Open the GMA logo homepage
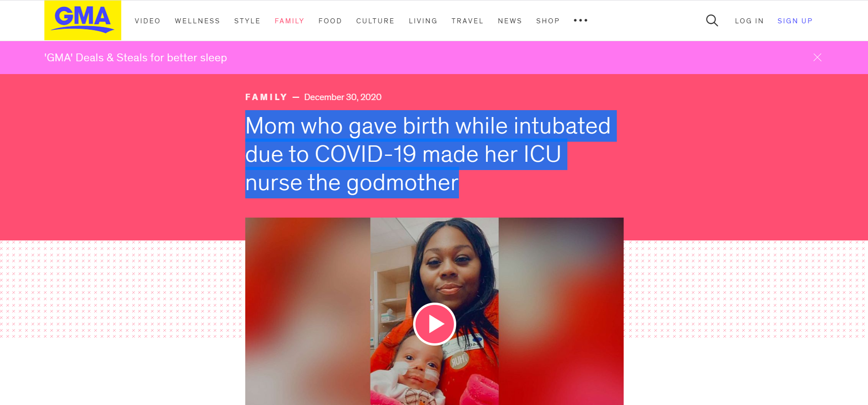This screenshot has height=405, width=868. point(83,21)
